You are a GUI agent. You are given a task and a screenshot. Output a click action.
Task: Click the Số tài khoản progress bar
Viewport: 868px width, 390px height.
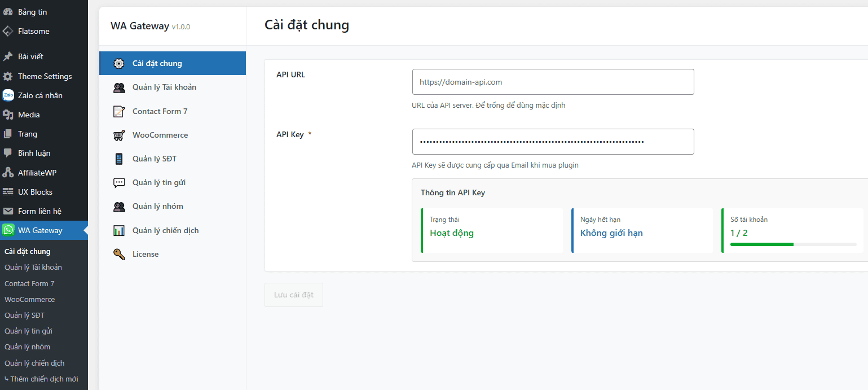point(793,244)
